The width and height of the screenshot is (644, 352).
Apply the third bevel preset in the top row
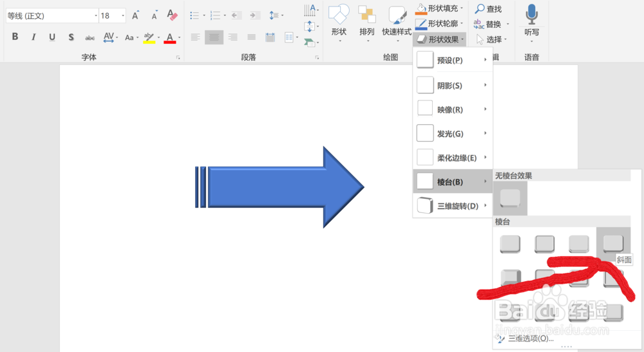tap(579, 244)
